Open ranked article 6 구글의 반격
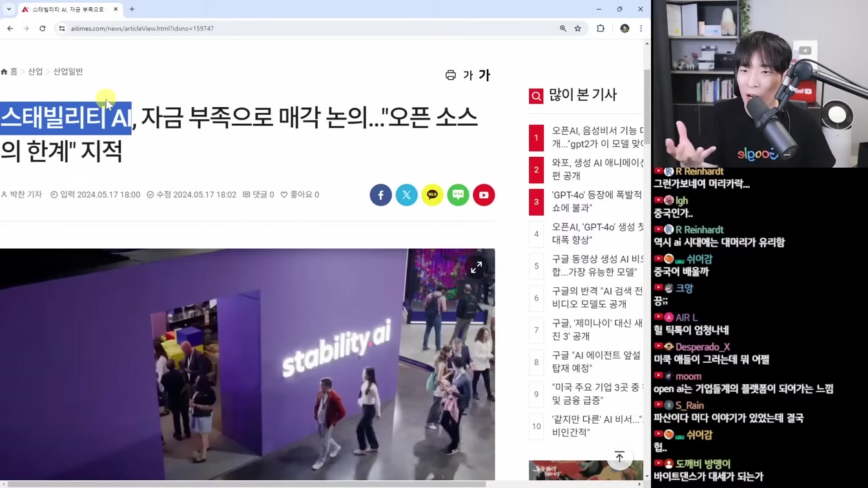The width and height of the screenshot is (868, 488). tap(597, 298)
